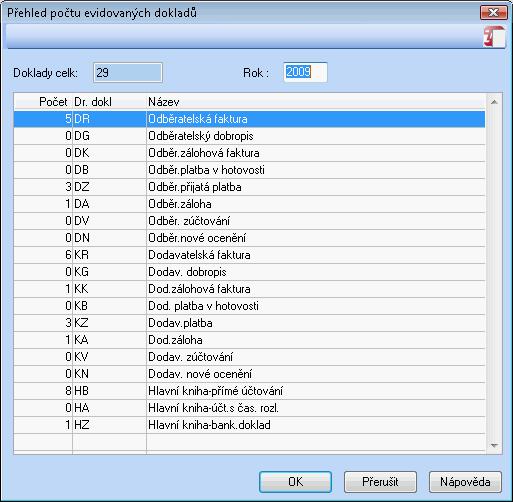Select the Dod.zálohová faktura row
Viewport: 513px width, 502px height.
249,289
